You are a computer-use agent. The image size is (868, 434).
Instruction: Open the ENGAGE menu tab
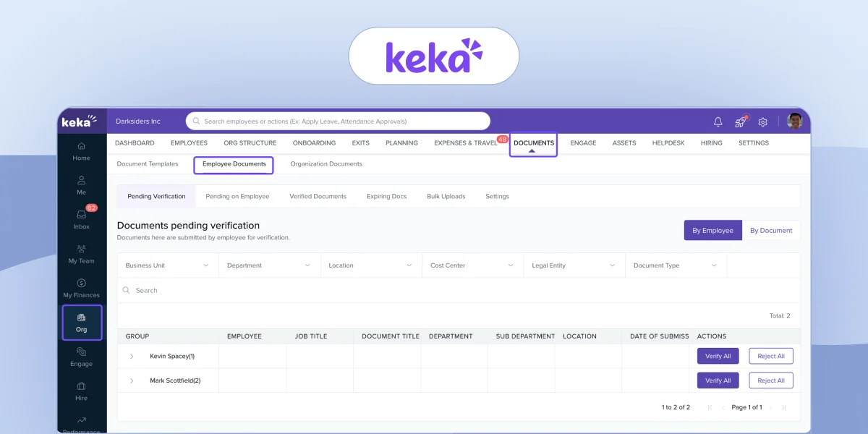coord(583,143)
